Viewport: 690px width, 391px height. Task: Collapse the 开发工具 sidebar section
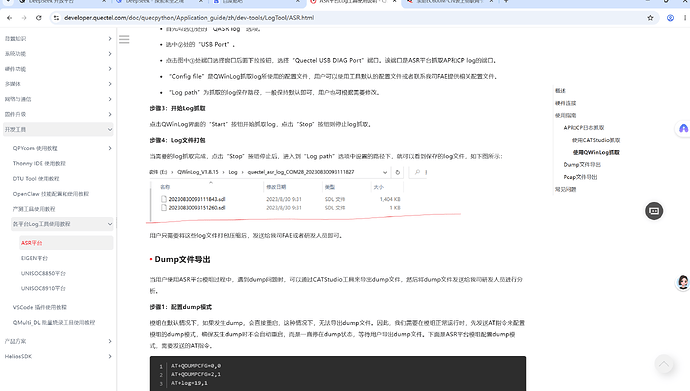pyautogui.click(x=58, y=129)
